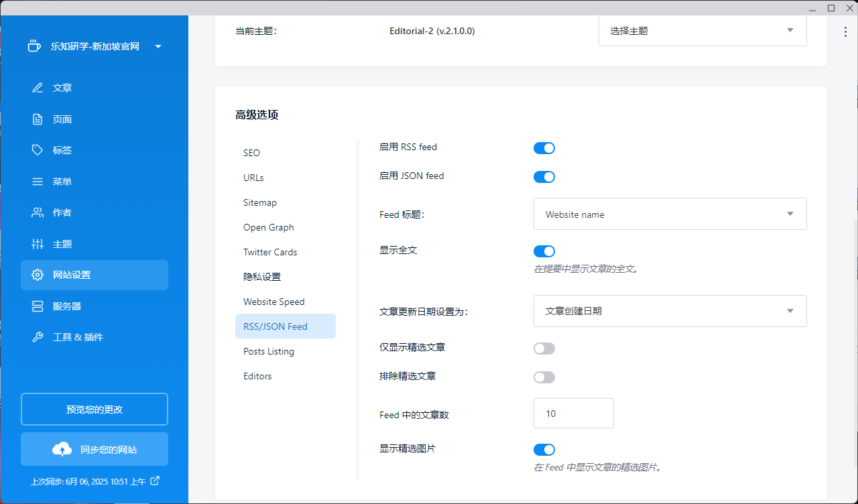Expand the 选择主题 dropdown
The image size is (858, 504).
702,31
